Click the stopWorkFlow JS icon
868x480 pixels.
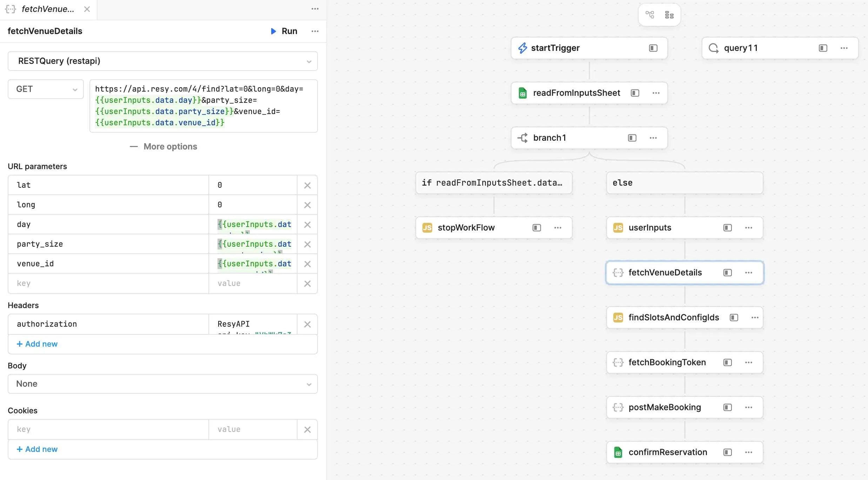pyautogui.click(x=427, y=228)
